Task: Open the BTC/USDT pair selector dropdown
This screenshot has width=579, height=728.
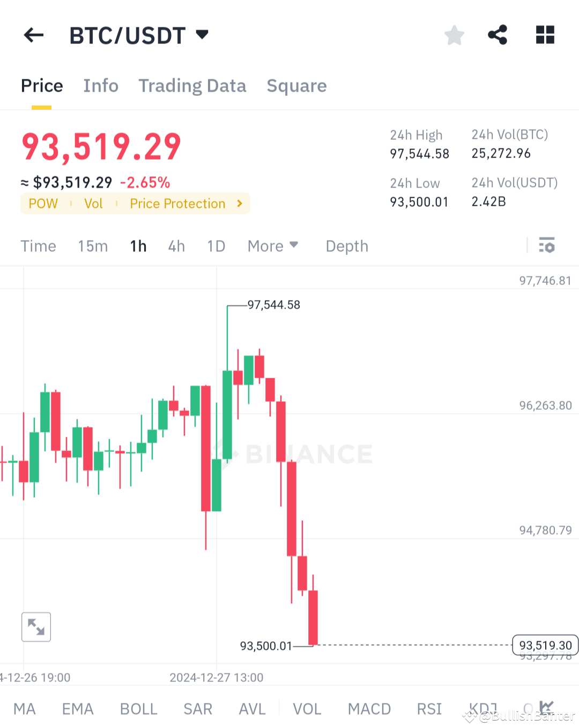Action: pyautogui.click(x=202, y=34)
